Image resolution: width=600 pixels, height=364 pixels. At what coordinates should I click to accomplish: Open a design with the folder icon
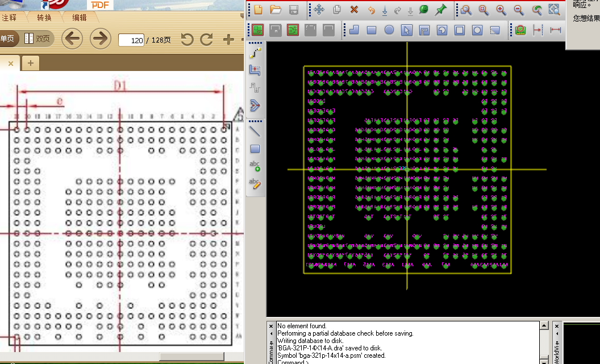[x=276, y=10]
